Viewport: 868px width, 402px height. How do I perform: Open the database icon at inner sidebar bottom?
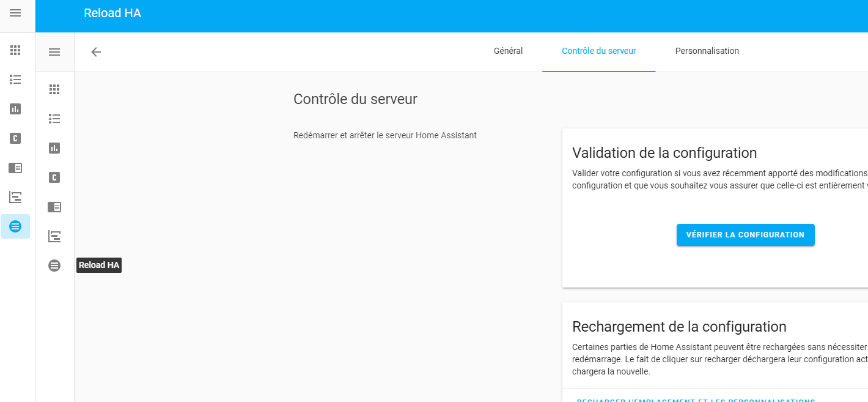[x=54, y=265]
